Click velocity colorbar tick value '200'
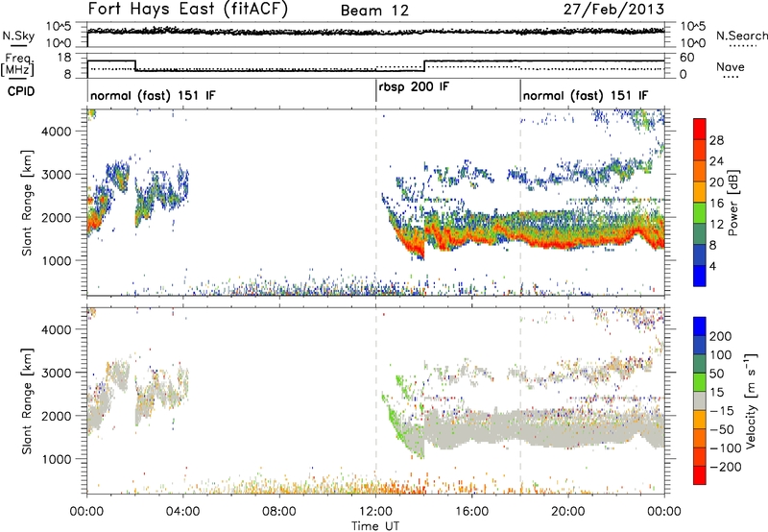This screenshot has height=532, width=768. click(x=721, y=336)
